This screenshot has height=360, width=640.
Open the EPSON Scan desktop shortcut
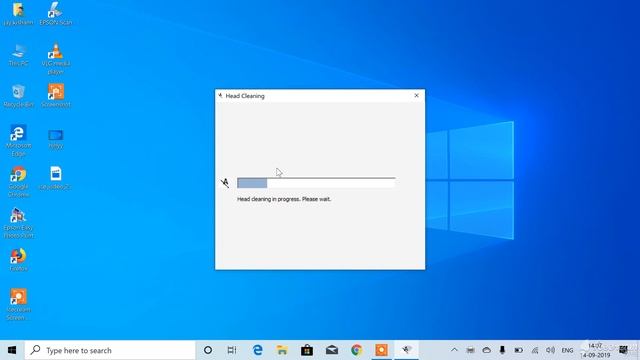pyautogui.click(x=56, y=14)
